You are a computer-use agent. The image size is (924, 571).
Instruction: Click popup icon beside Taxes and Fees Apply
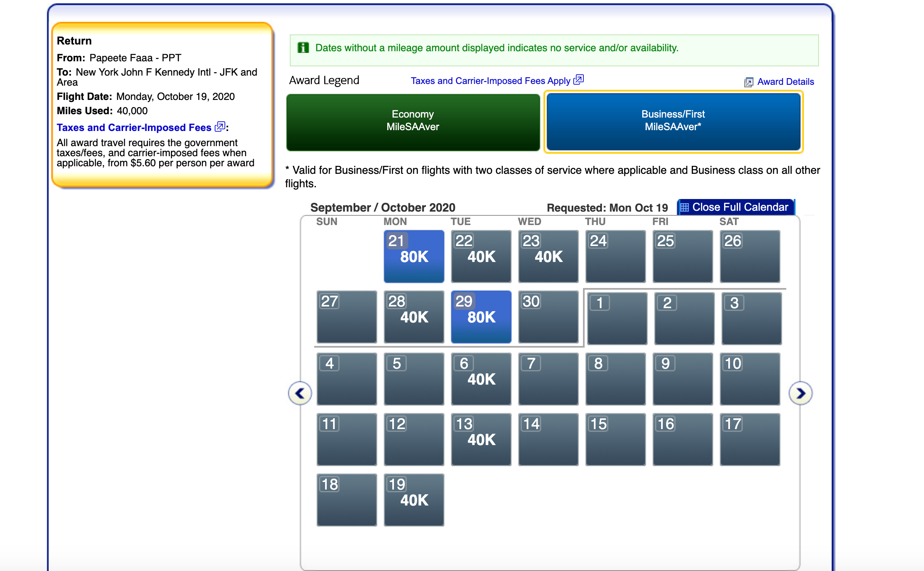579,80
